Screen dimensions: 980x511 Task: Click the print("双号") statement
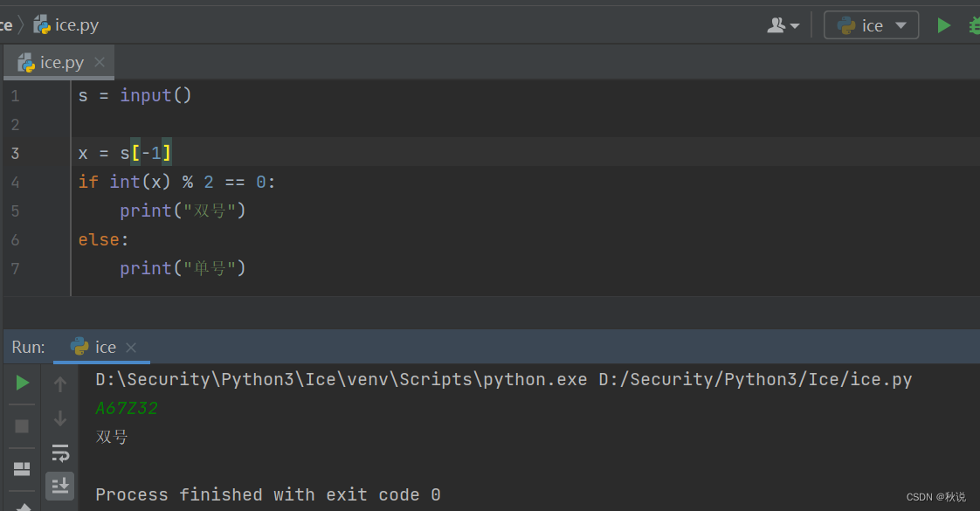point(183,211)
